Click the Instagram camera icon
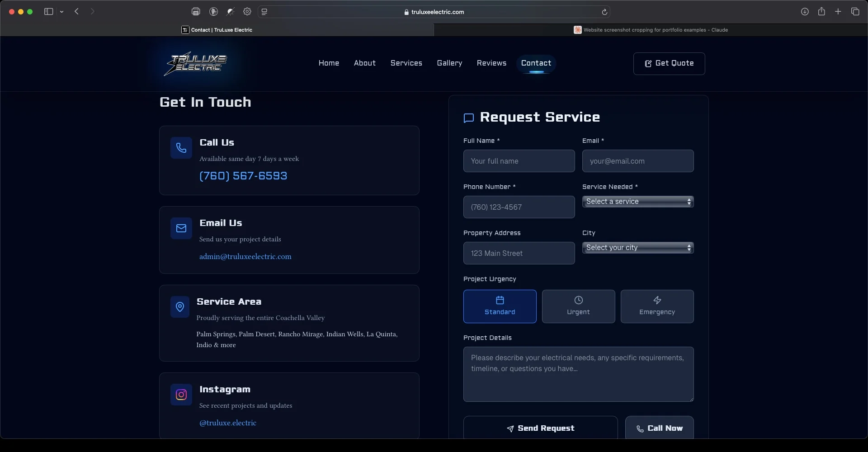The image size is (868, 452). [x=181, y=395]
